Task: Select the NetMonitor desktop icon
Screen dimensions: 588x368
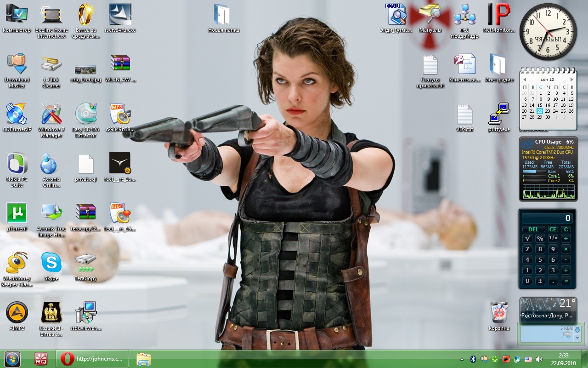Action: tap(499, 18)
